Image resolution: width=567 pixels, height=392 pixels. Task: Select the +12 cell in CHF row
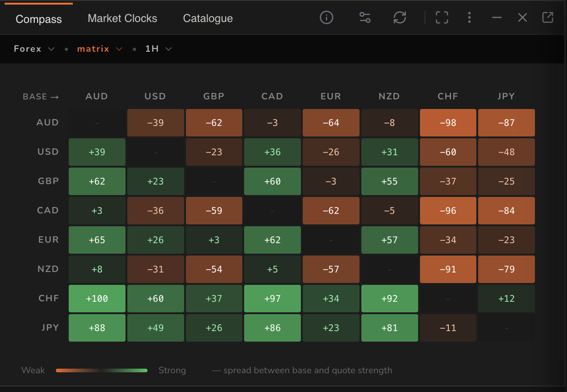(506, 299)
